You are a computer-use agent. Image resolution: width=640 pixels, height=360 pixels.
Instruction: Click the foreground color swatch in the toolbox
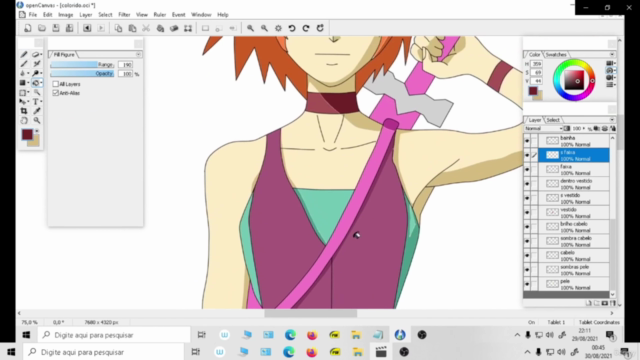tap(27, 134)
